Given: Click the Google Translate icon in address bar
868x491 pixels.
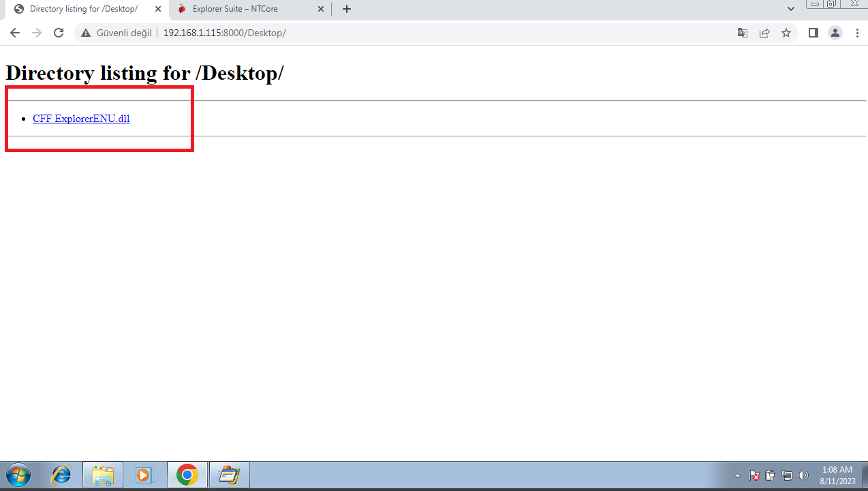Looking at the screenshot, I should pyautogui.click(x=743, y=33).
